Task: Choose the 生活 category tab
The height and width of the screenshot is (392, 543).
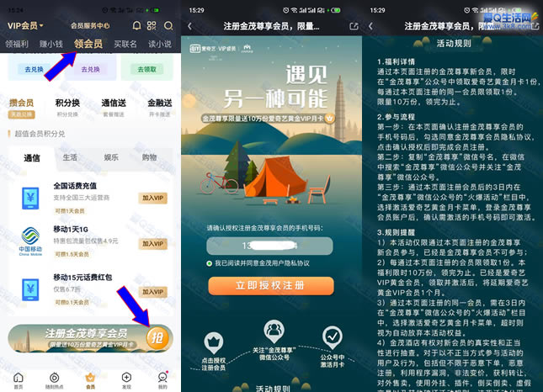Action: tap(70, 157)
